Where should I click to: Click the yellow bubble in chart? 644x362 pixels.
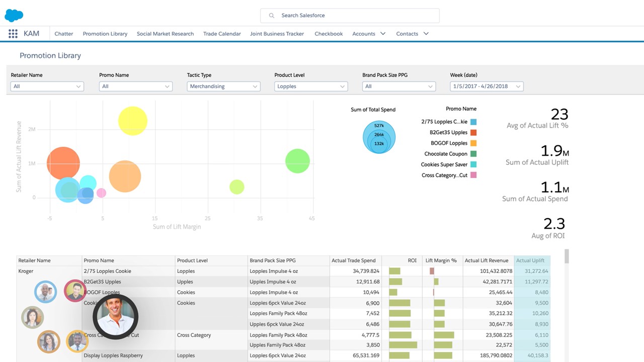pyautogui.click(x=133, y=121)
